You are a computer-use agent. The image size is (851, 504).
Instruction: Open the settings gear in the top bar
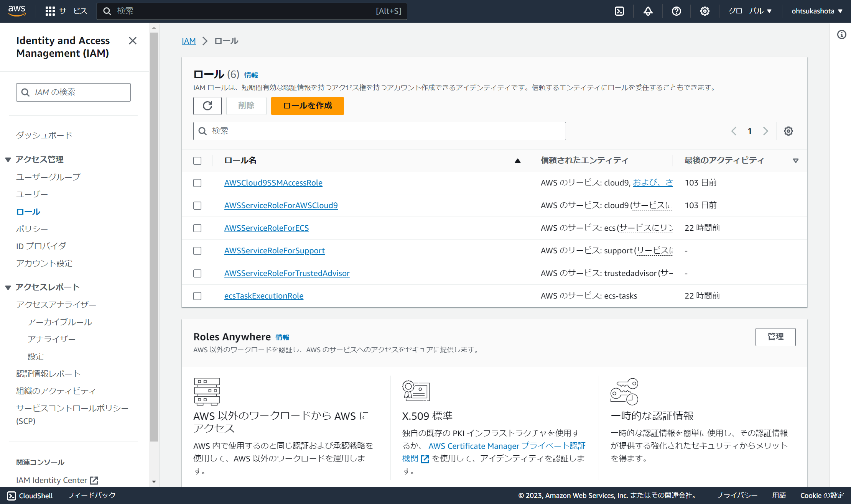(705, 11)
